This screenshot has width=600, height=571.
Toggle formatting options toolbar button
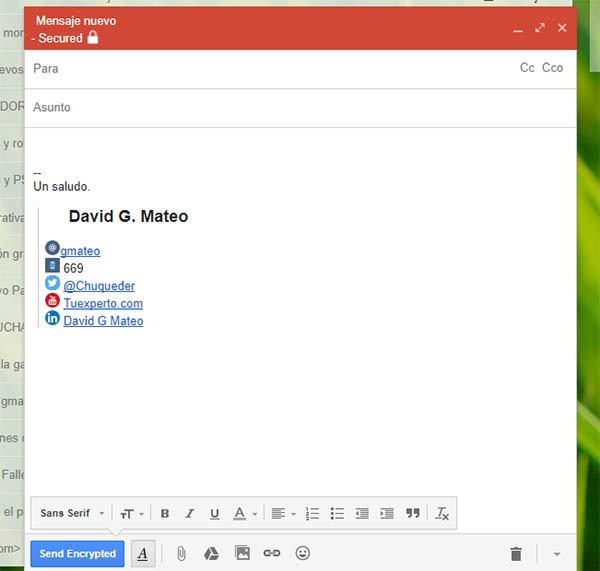click(143, 553)
